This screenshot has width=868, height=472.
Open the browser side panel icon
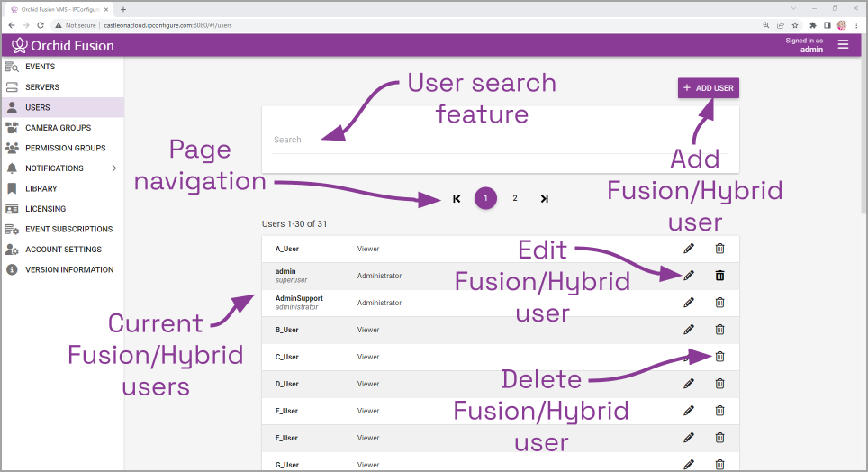[x=827, y=25]
